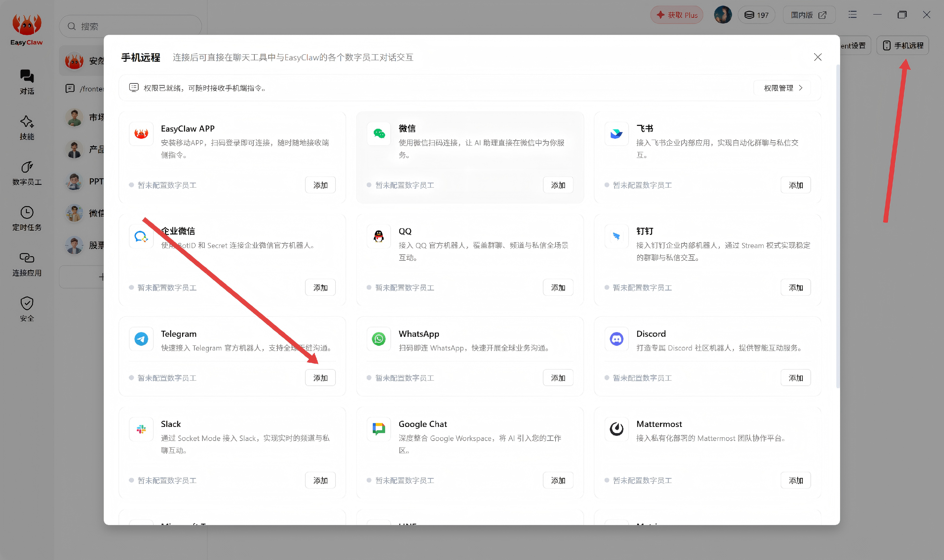The width and height of the screenshot is (944, 560).
Task: Open the 数字员工 sidebar icon
Action: [27, 173]
